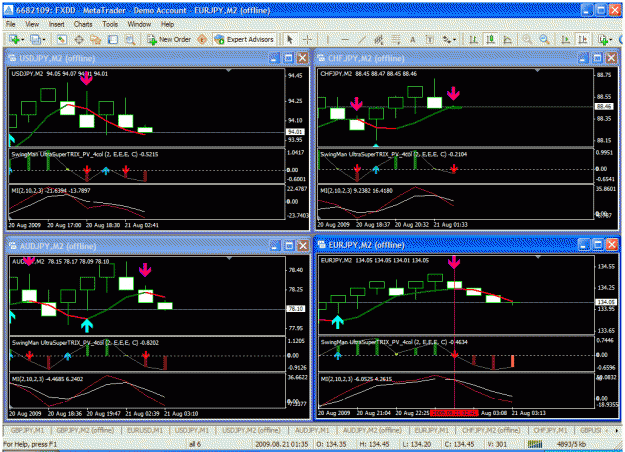
Task: Click the 'H: 134.45' status bar entry
Action: [x=374, y=444]
